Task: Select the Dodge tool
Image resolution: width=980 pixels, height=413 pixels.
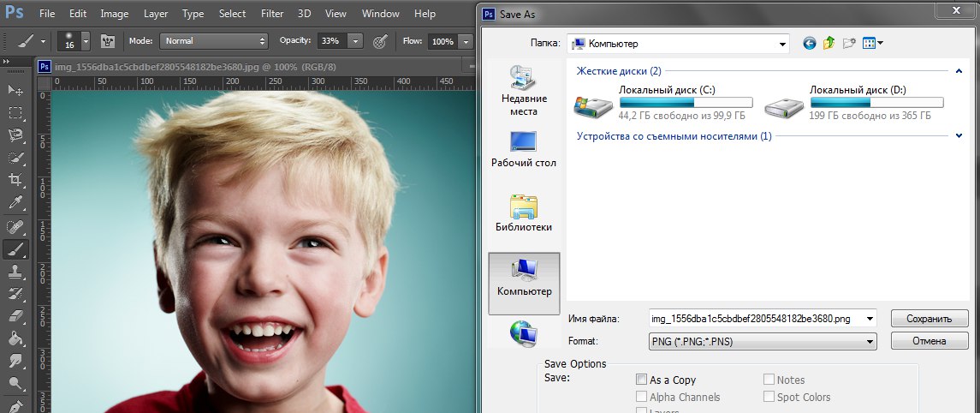Action: point(15,384)
